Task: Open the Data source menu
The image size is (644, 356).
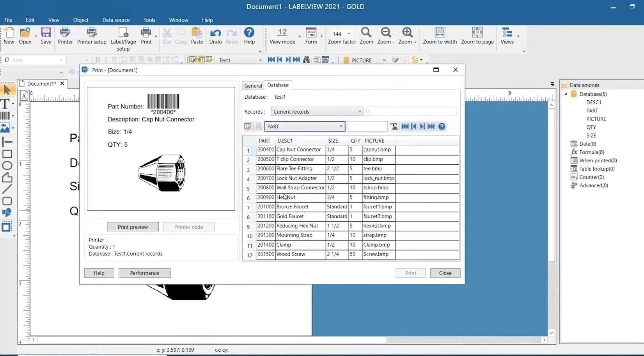Action: 116,20
